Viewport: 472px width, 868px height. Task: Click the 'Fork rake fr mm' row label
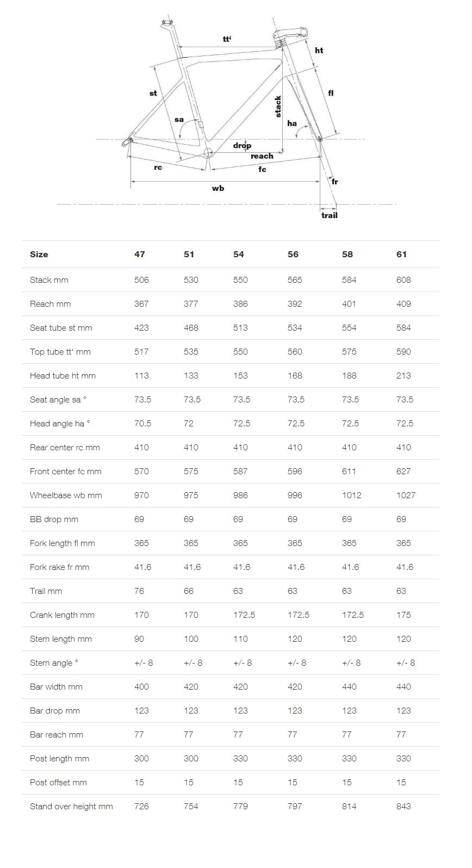[59, 567]
